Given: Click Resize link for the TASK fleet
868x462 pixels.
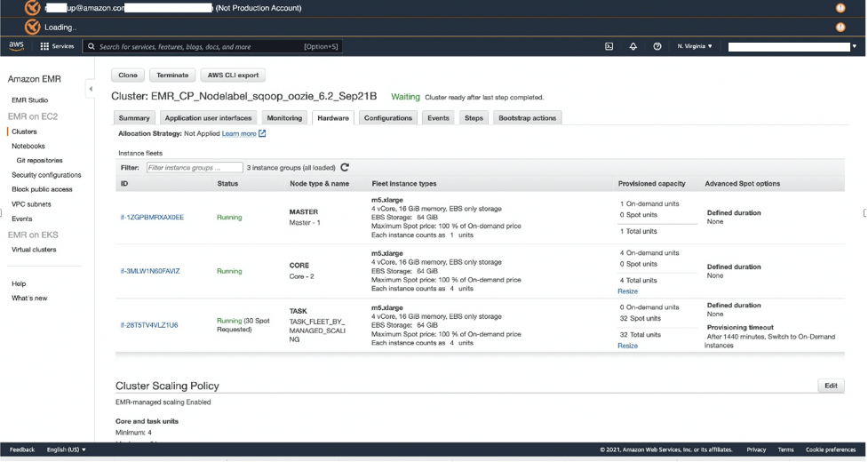Looking at the screenshot, I should click(x=628, y=346).
